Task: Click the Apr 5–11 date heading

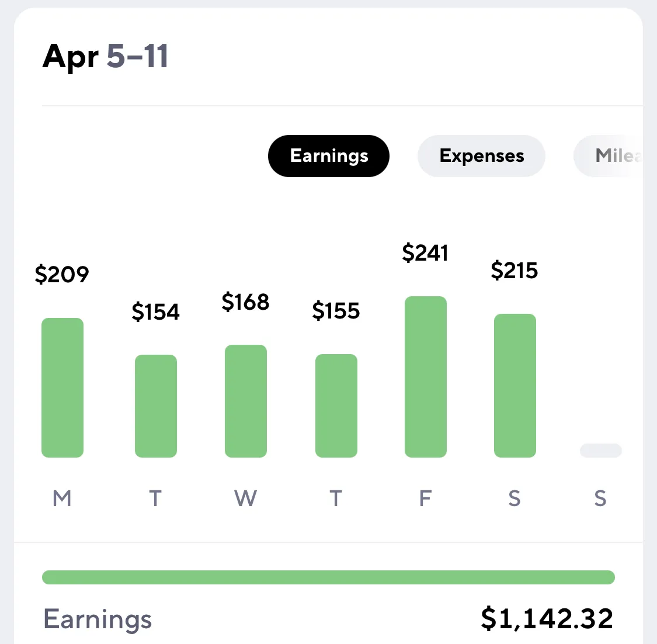Action: click(x=105, y=56)
